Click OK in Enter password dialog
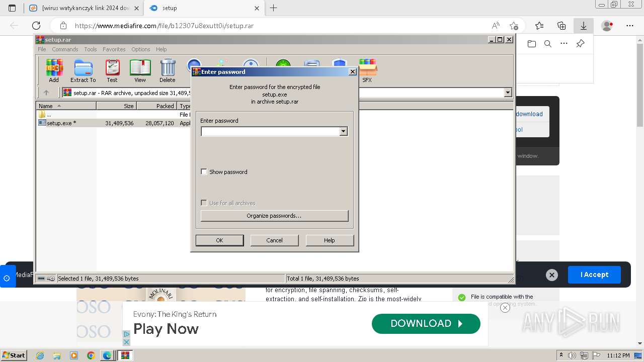 pyautogui.click(x=219, y=240)
